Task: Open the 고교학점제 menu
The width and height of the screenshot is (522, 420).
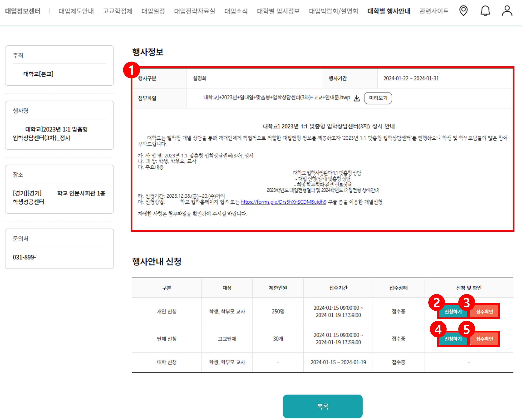Action: (x=117, y=11)
